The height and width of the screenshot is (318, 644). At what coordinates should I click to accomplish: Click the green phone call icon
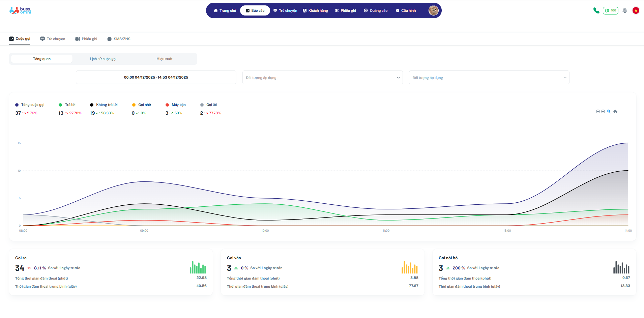click(596, 10)
